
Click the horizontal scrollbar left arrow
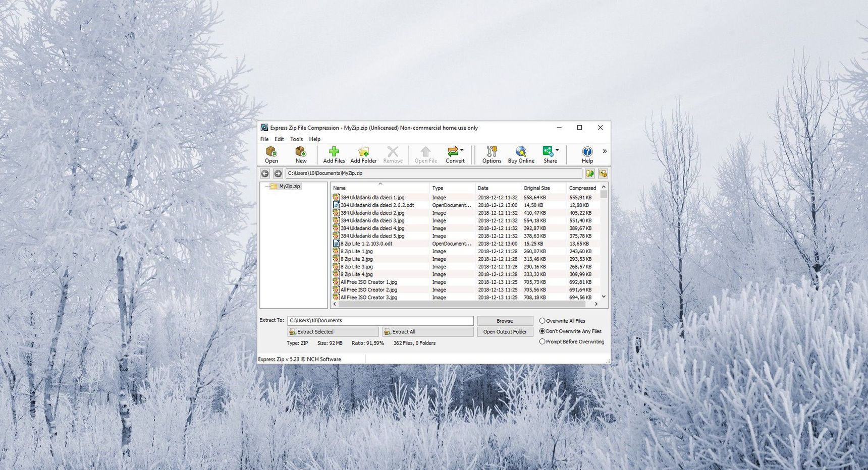[x=335, y=304]
